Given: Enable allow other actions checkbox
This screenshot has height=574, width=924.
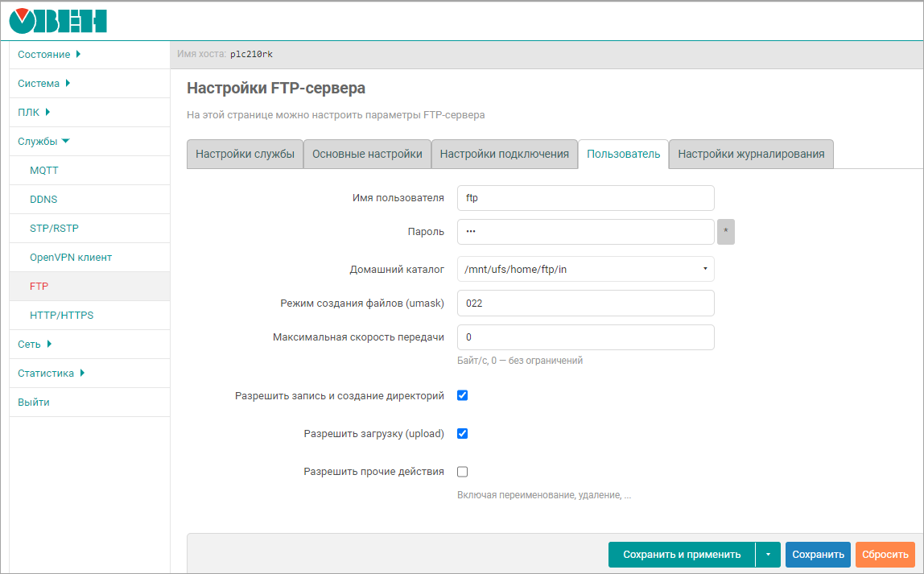Looking at the screenshot, I should (463, 472).
